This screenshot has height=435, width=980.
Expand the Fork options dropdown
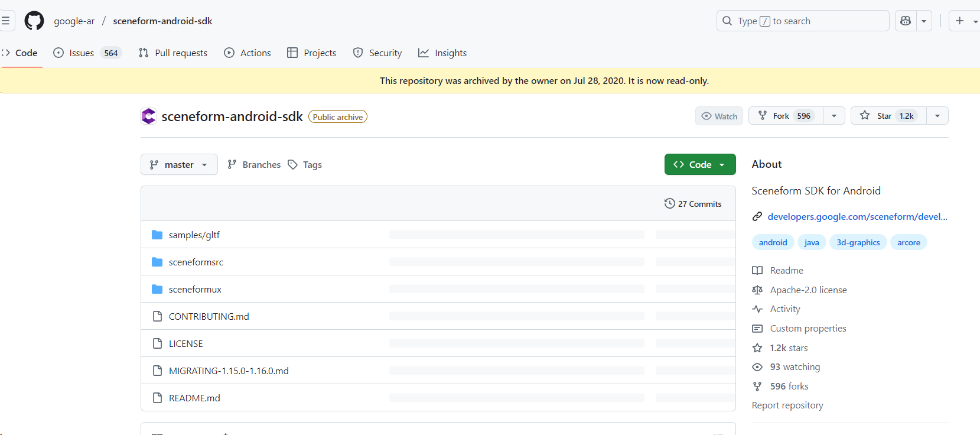coord(834,116)
